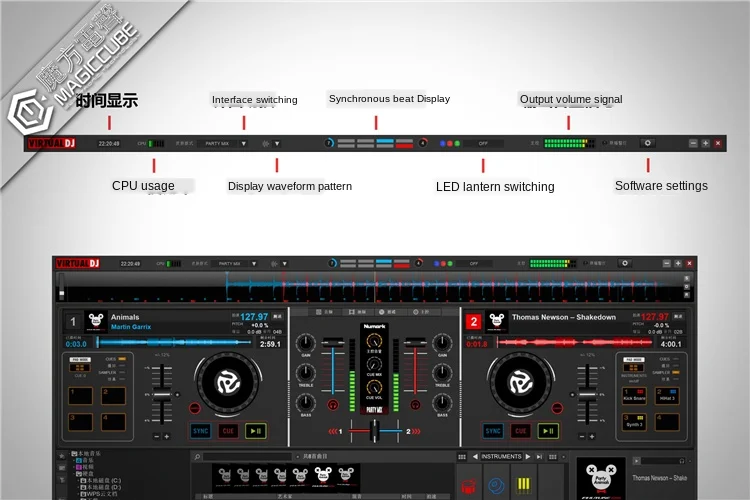Image resolution: width=750 pixels, height=500 pixels.
Task: Toggle red LED dot in the lower window toolbar
Action: [x=443, y=264]
